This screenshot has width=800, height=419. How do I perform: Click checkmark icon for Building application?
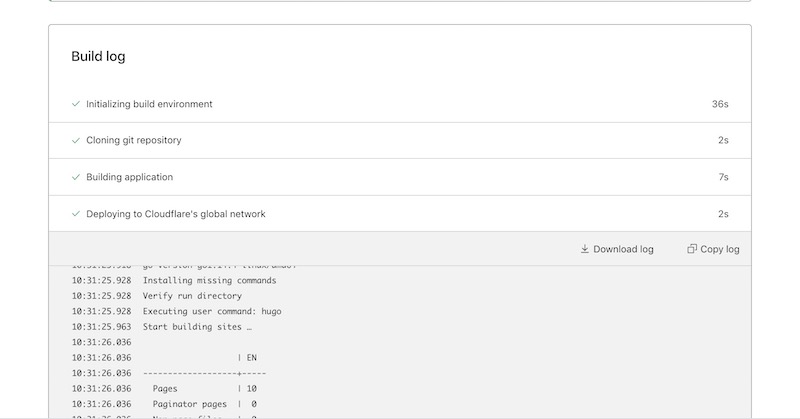point(76,177)
